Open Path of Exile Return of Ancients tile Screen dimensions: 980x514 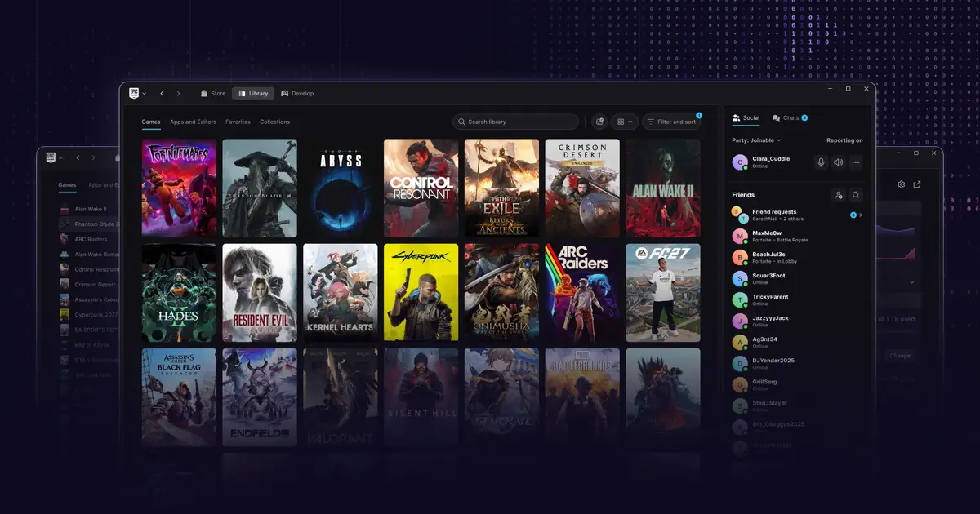pyautogui.click(x=502, y=188)
